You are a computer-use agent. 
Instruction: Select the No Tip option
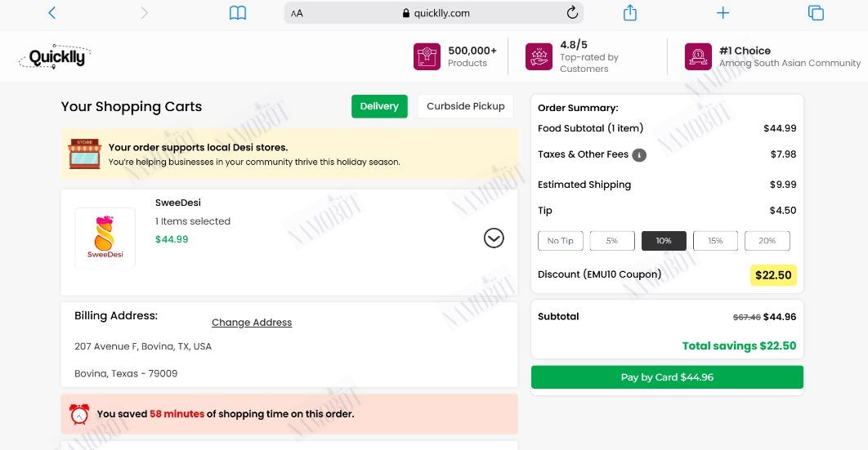(560, 241)
